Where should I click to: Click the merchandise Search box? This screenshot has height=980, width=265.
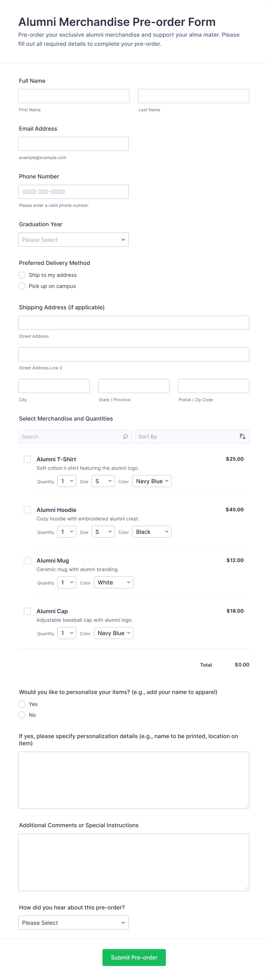(x=70, y=437)
